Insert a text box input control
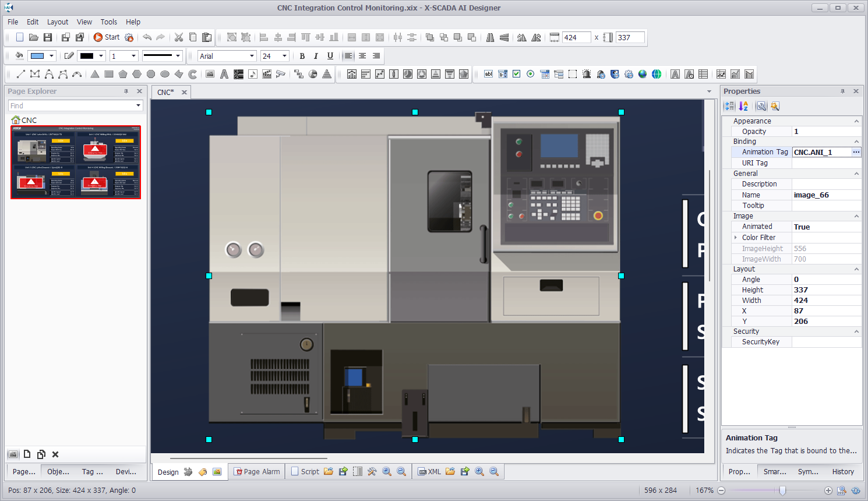The image size is (868, 501). (x=489, y=74)
